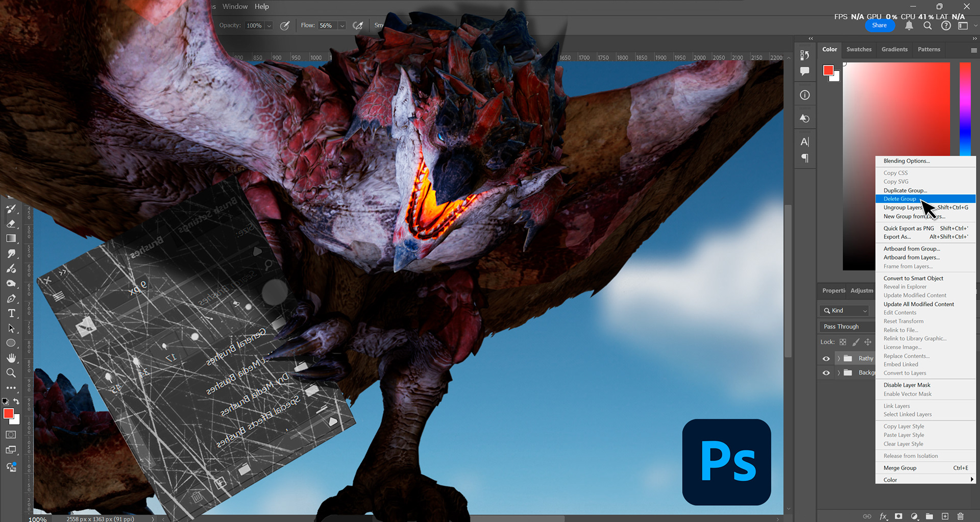Viewport: 980px width, 522px height.
Task: Create a new group folder icon
Action: point(929,516)
